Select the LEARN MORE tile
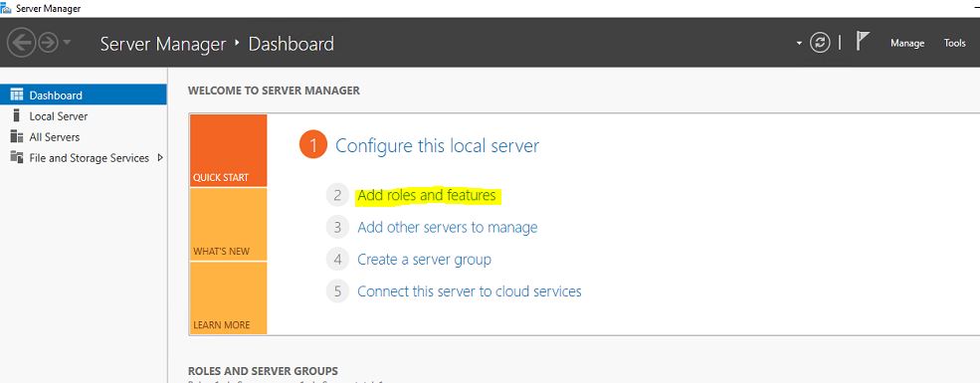 pos(228,298)
